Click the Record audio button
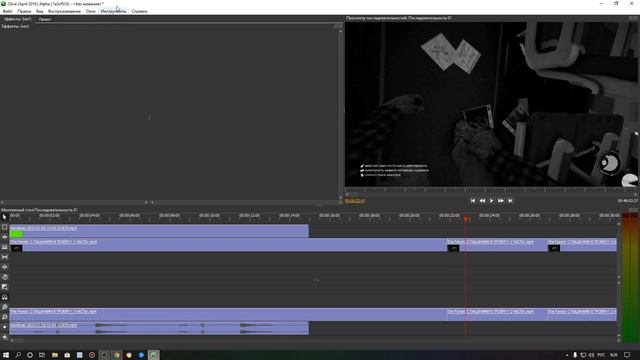Viewport: 640px width, 360px height. [4, 327]
